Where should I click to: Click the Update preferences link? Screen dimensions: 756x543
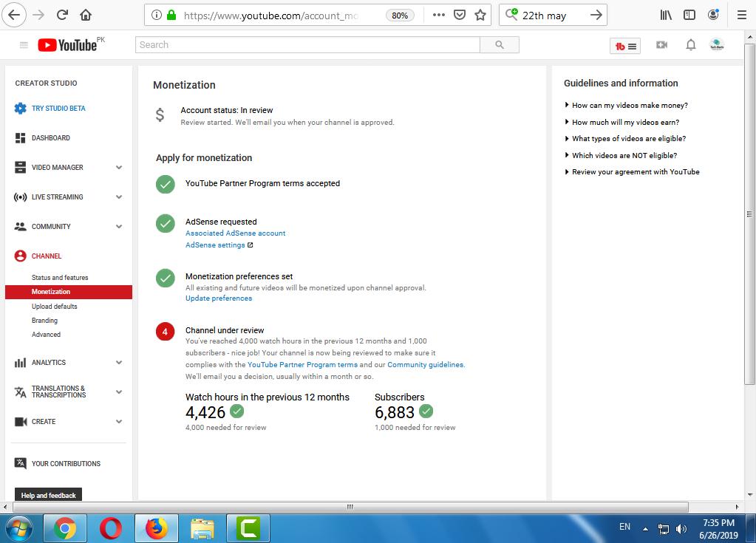click(x=219, y=298)
